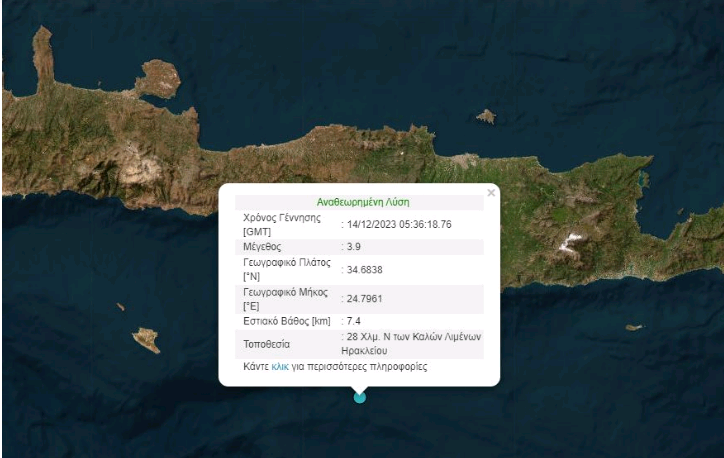The image size is (724, 458).
Task: Click the 'Τοποθεσία' location label
Action: pyautogui.click(x=267, y=343)
